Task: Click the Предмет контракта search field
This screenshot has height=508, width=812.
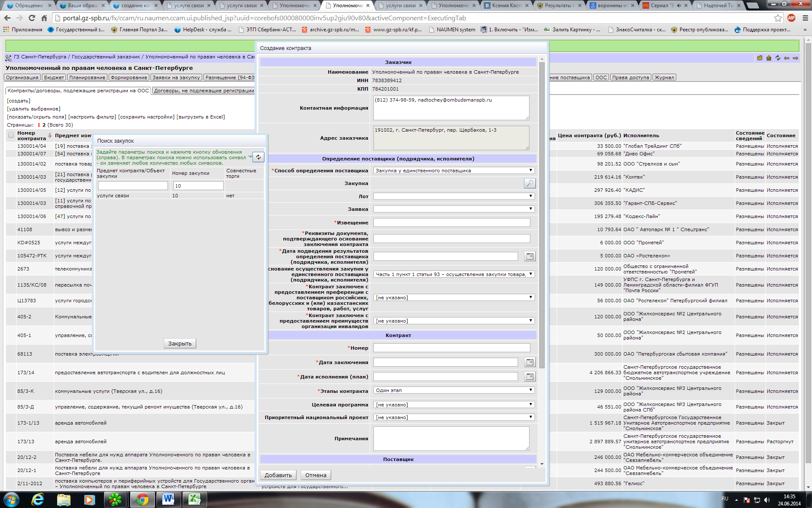Action: [x=133, y=185]
